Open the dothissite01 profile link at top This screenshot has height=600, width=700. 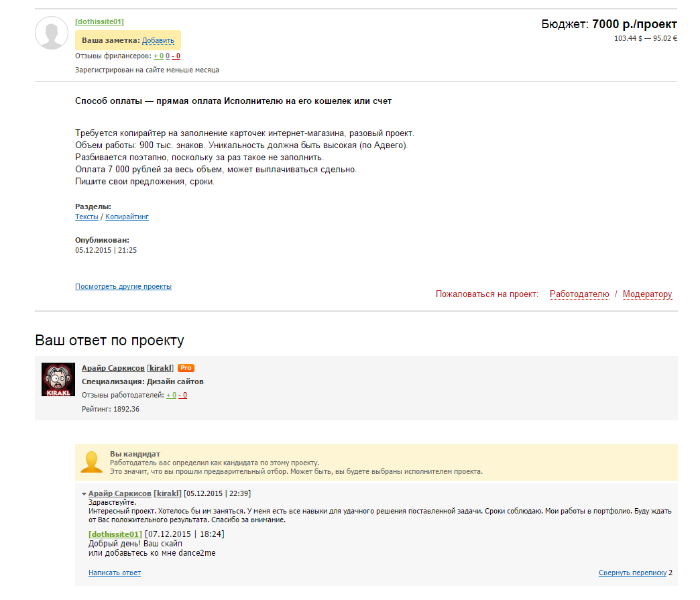coord(99,21)
